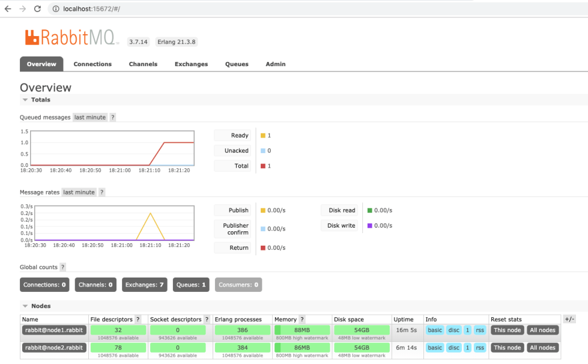Go back with the browser back arrow
The width and height of the screenshot is (588, 364).
8,8
